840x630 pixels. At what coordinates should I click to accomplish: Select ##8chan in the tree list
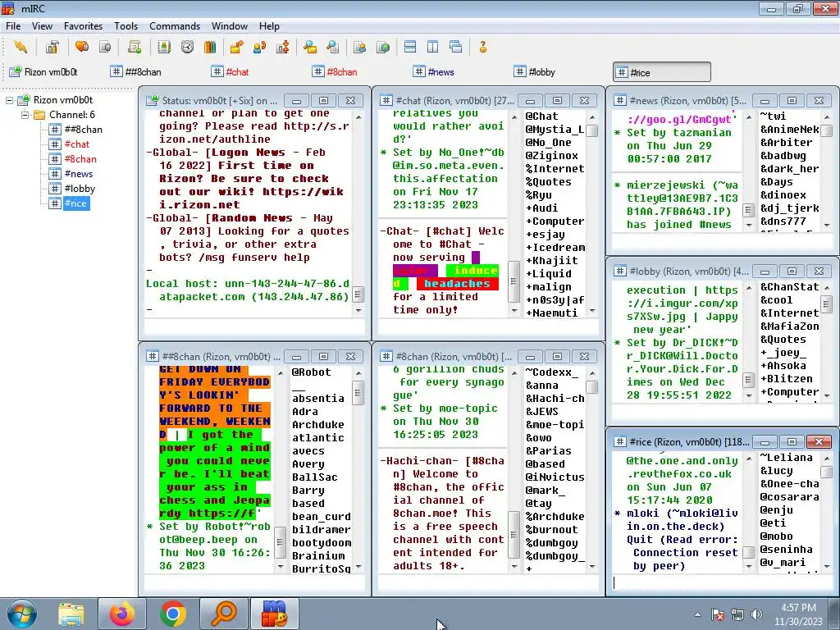click(83, 129)
